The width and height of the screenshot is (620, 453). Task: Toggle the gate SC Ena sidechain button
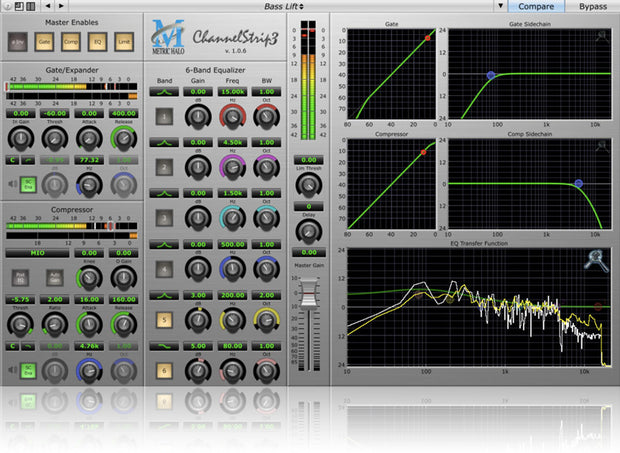point(28,185)
